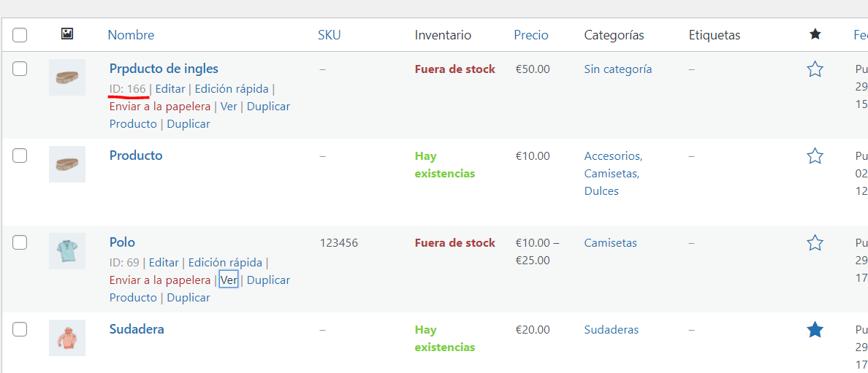Viewport: 868px width, 373px height.
Task: Filter by Sudaderas category link
Action: pos(611,330)
